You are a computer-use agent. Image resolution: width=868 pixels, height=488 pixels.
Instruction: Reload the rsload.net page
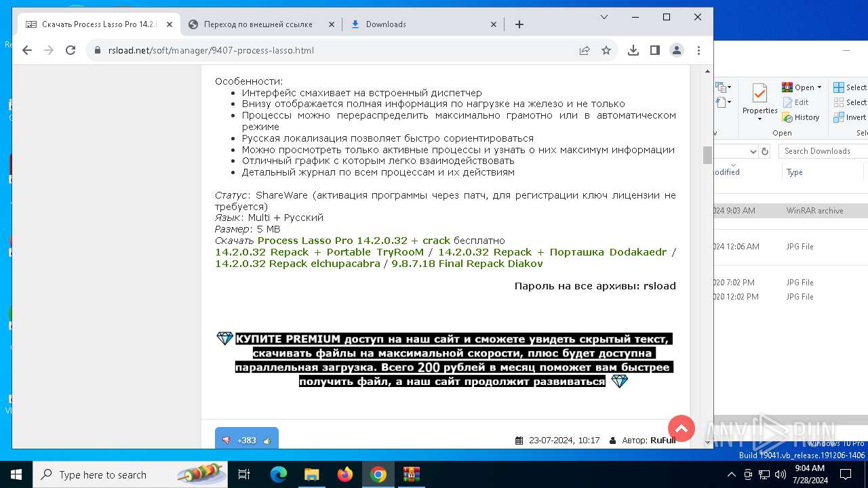click(71, 50)
